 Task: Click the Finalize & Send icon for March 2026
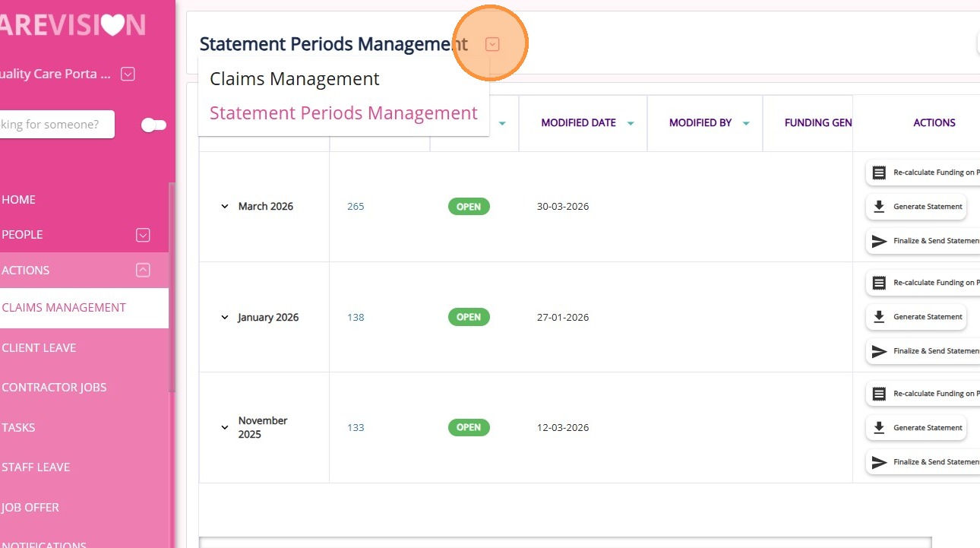click(x=879, y=241)
